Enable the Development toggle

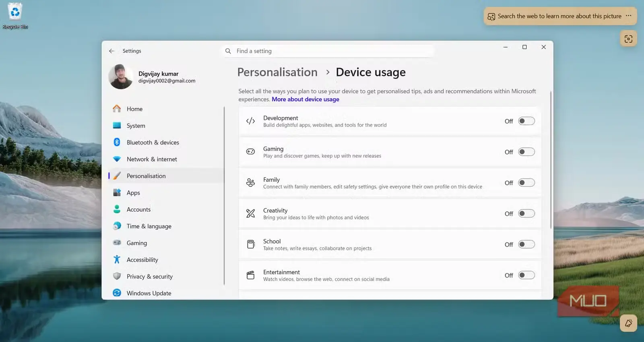coord(526,121)
